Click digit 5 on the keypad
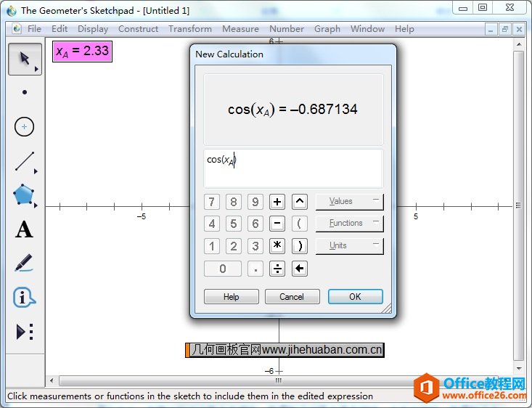Image resolution: width=532 pixels, height=408 pixels. (x=234, y=224)
